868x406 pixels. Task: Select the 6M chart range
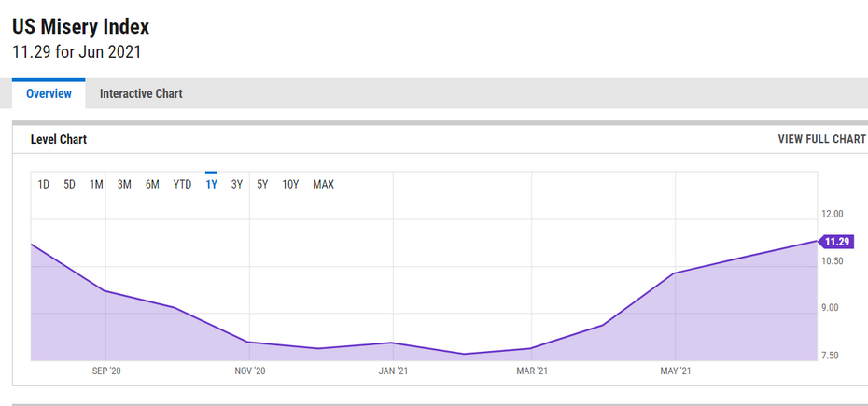[x=152, y=184]
